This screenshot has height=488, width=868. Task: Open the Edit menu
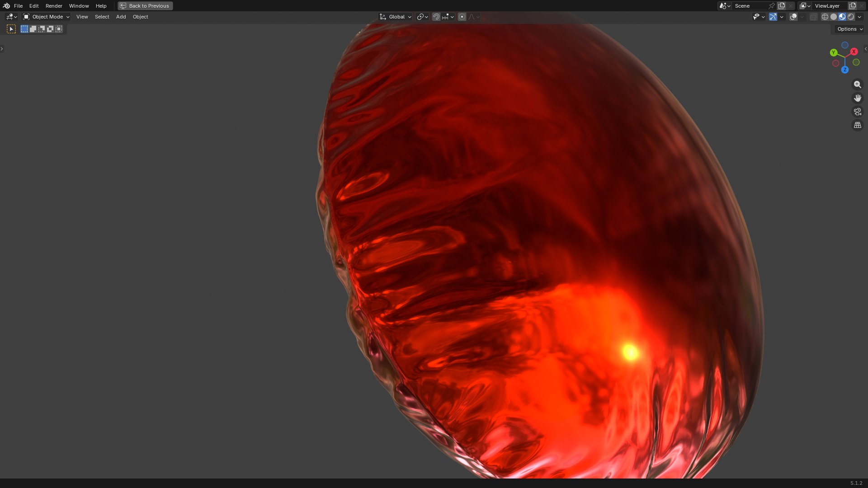point(34,6)
